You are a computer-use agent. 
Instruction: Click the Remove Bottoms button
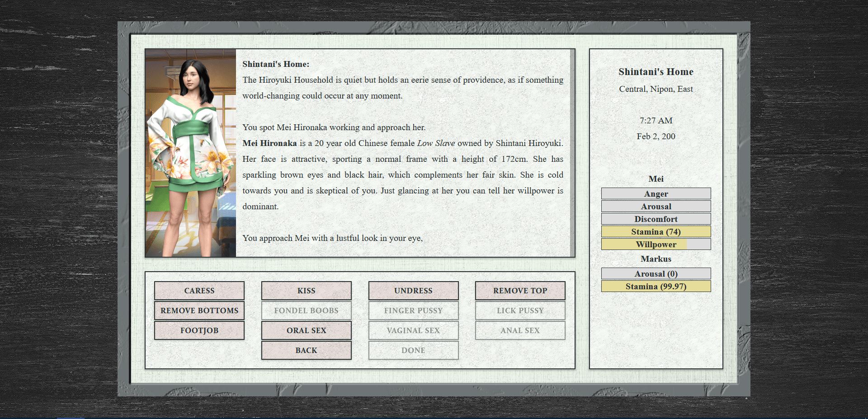[199, 311]
